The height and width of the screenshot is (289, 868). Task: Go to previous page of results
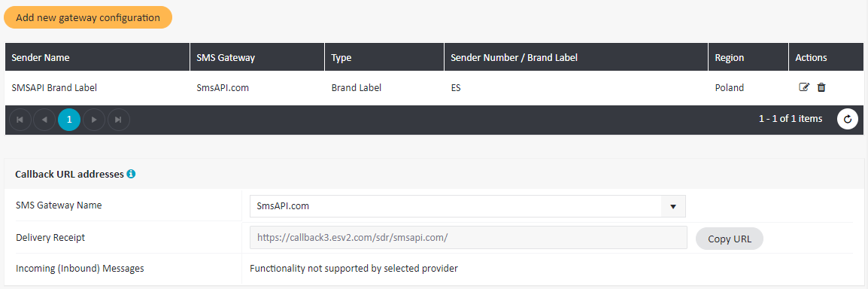pos(44,120)
